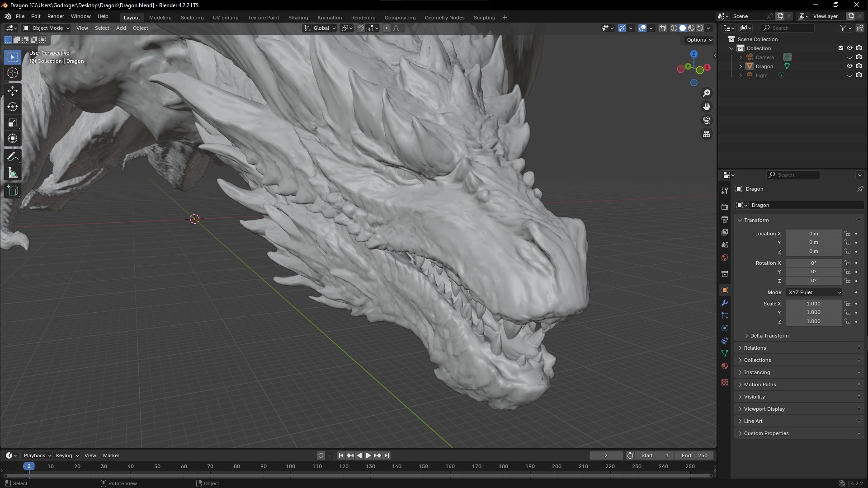Toggle Collection exclude checkbox in outliner
Viewport: 868px width, 488px height.
tap(841, 48)
